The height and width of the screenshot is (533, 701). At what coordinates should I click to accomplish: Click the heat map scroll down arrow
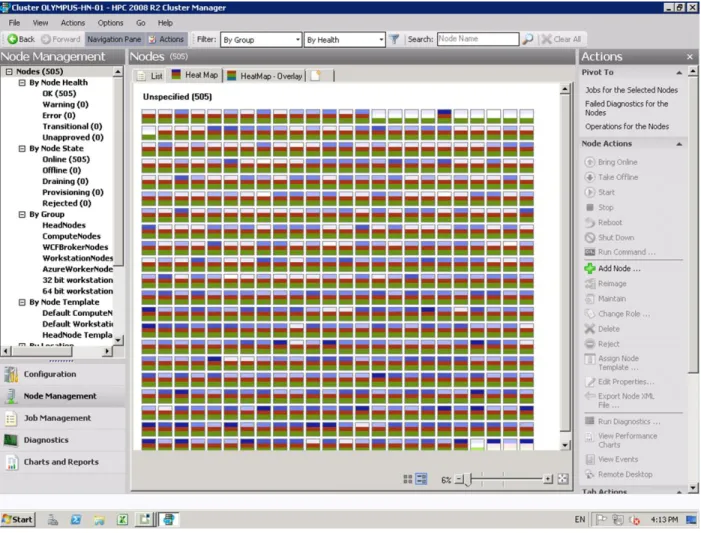(565, 445)
